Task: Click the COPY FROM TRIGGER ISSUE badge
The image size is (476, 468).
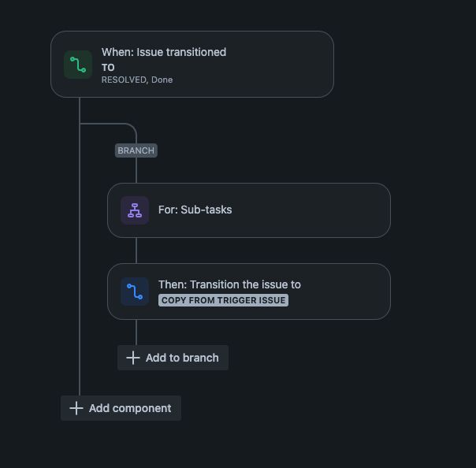Action: click(x=224, y=300)
